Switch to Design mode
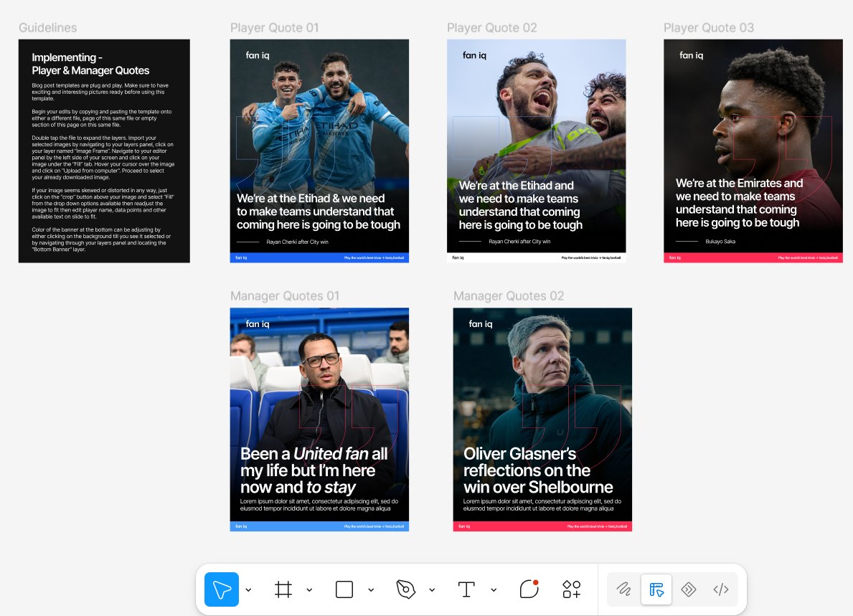 pos(656,589)
